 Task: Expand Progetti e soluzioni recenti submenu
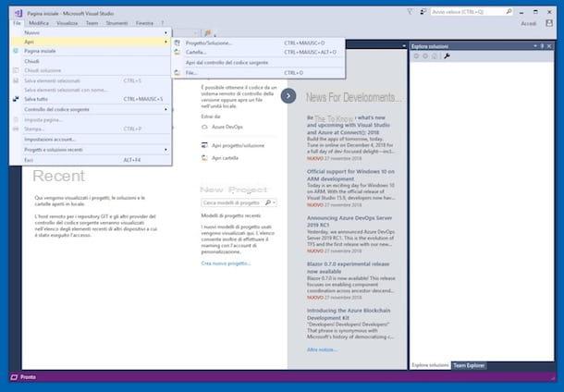pos(166,150)
